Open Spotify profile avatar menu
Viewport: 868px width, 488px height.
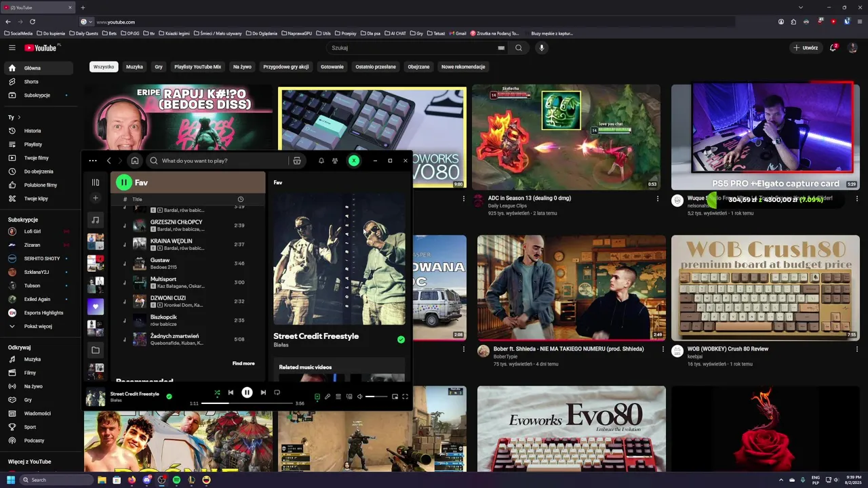[353, 161]
